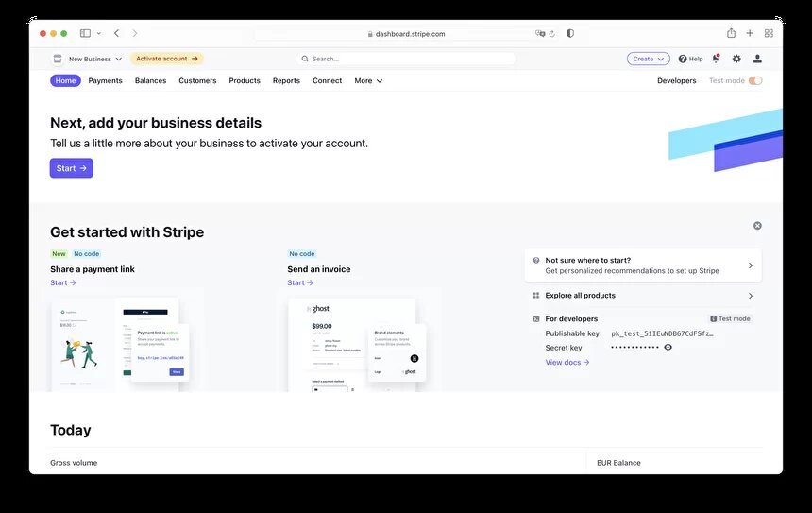Go to the Reports tab

click(286, 81)
